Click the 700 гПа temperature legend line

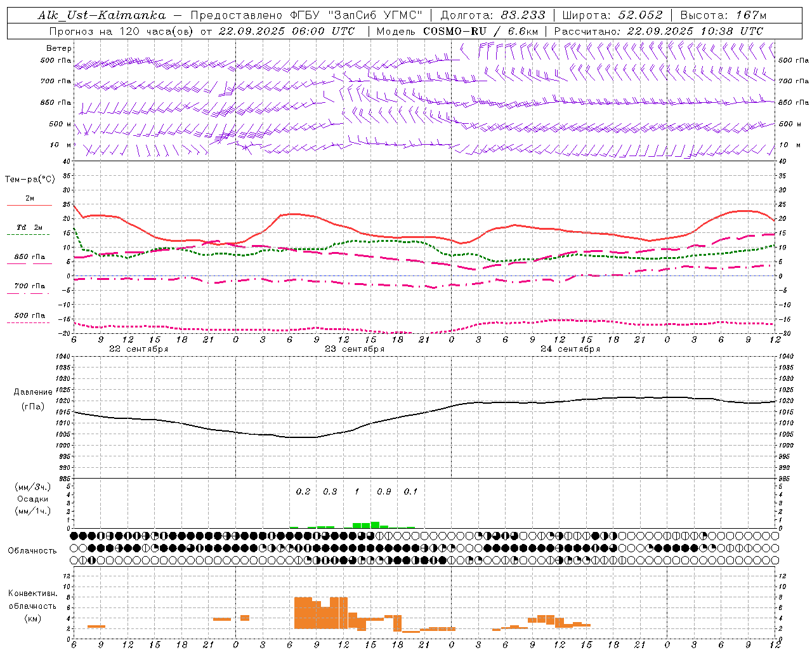tap(29, 293)
